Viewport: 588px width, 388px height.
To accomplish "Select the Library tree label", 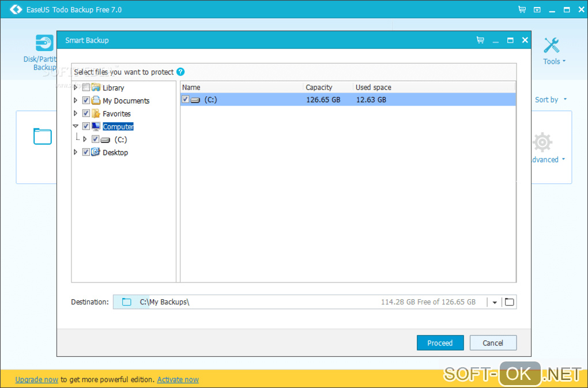I will pyautogui.click(x=113, y=88).
